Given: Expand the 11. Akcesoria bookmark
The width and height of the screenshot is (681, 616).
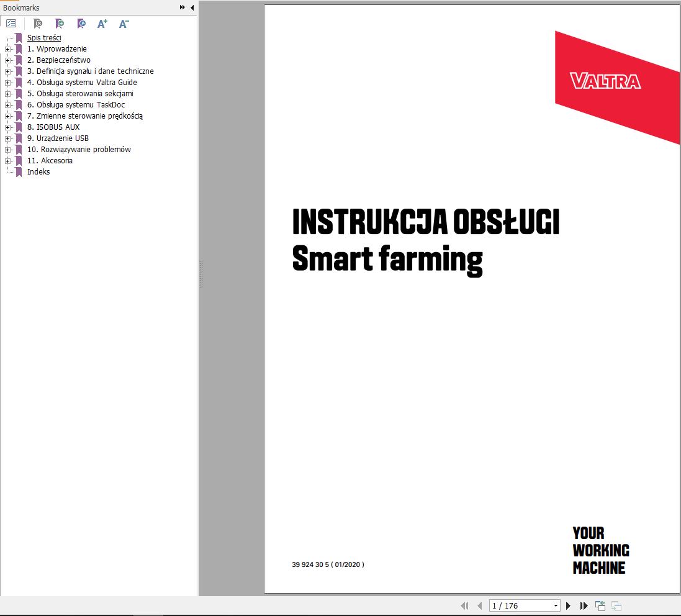Looking at the screenshot, I should point(7,161).
